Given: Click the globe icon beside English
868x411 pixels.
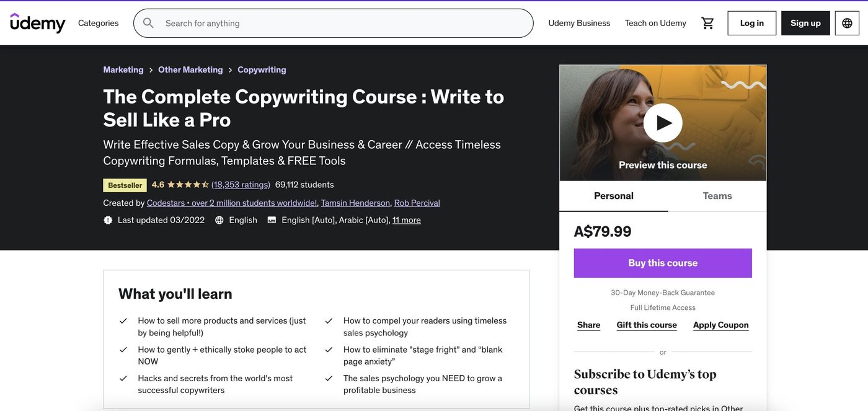Looking at the screenshot, I should (x=219, y=220).
